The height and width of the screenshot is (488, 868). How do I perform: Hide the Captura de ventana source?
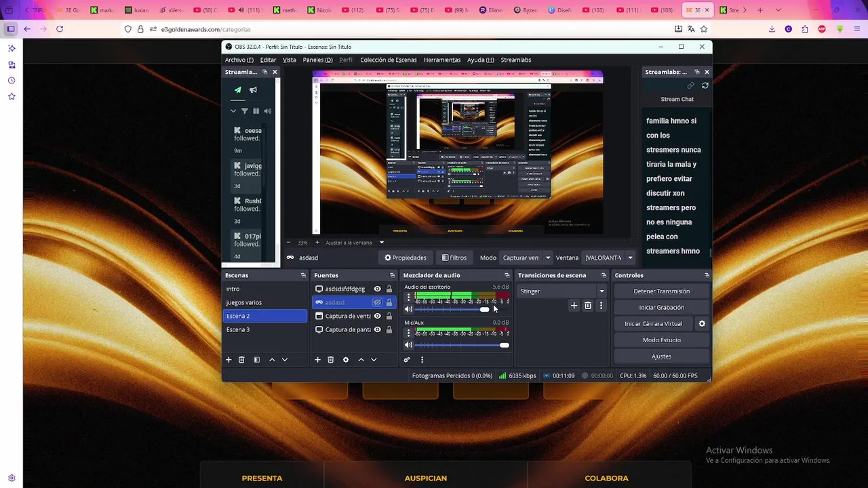click(x=378, y=316)
